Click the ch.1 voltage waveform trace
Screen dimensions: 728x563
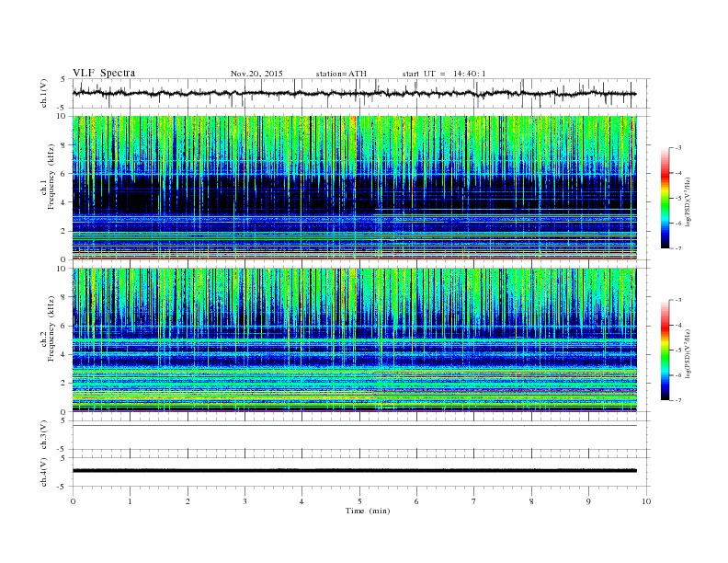point(354,93)
